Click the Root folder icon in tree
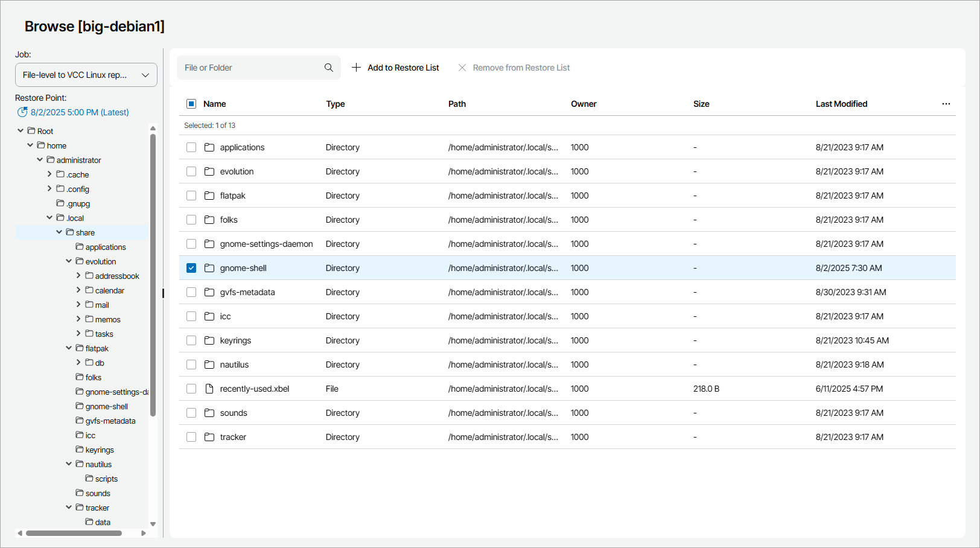Screen dimensions: 980x548 (31, 131)
